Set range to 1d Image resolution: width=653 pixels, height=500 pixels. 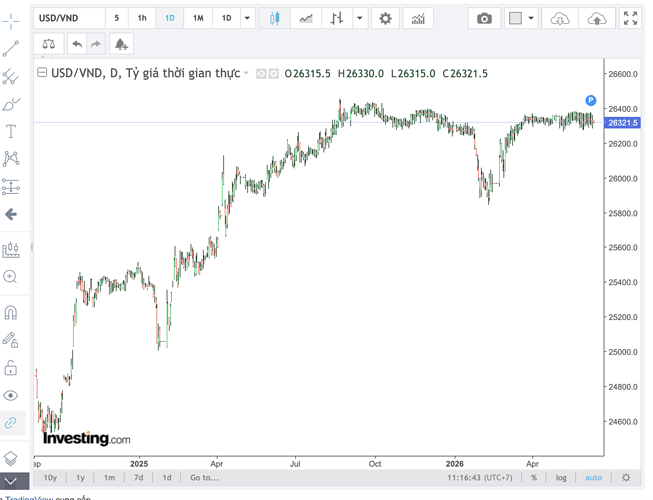point(167,478)
